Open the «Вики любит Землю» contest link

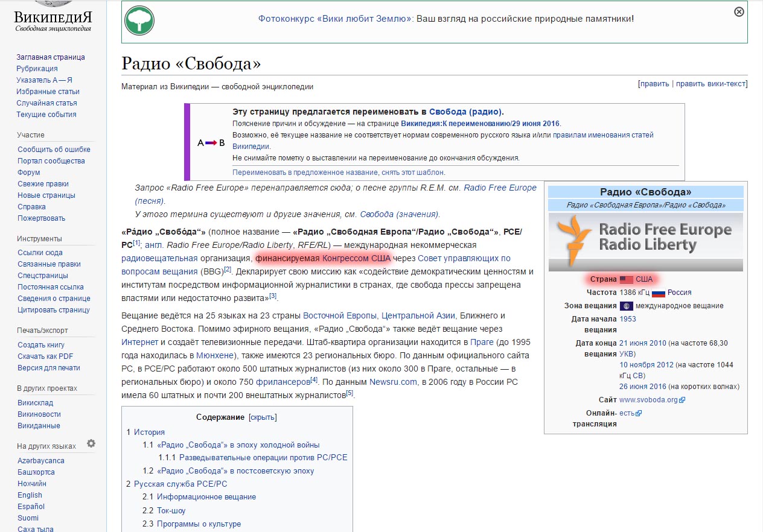click(336, 19)
